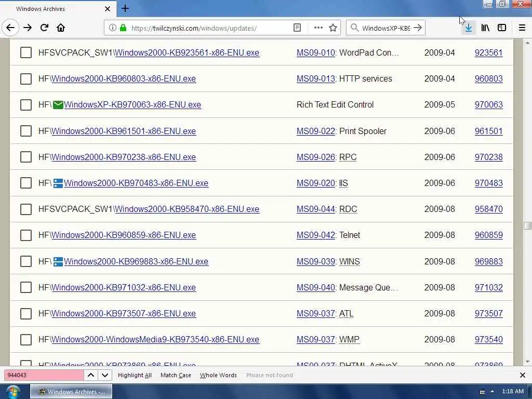Click the page vertical scrollbar thumb
Image resolution: width=532 pixels, height=399 pixels.
click(x=527, y=226)
